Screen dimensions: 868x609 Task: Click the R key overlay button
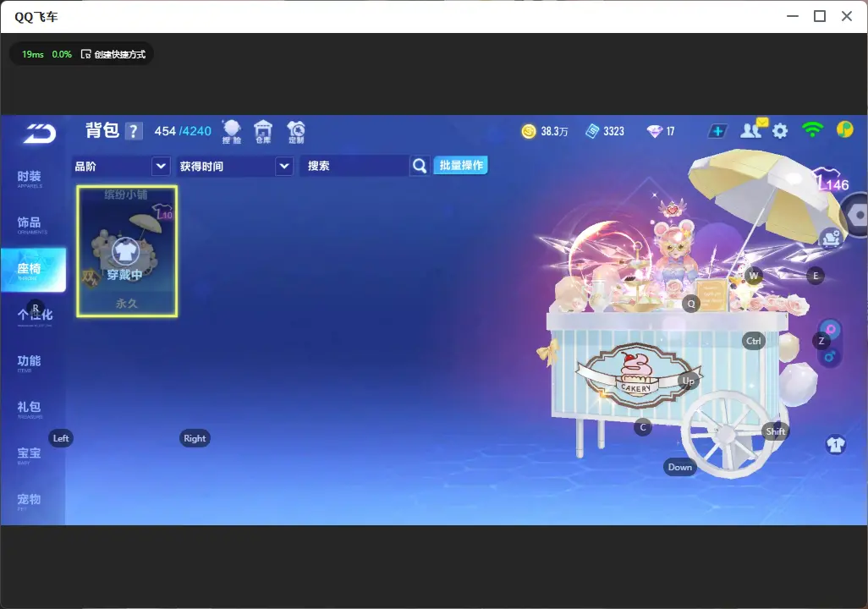pos(36,308)
